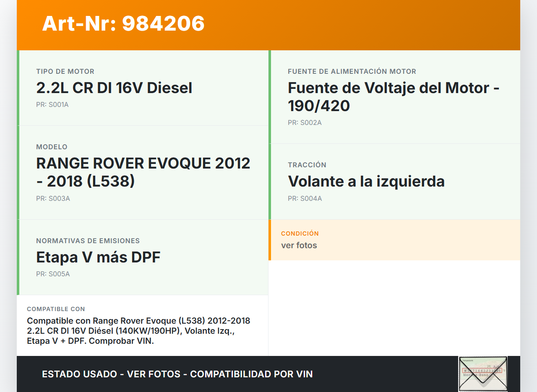Image resolution: width=537 pixels, height=392 pixels.
Task: Click the footer ESTADO USADO status text
Action: (177, 374)
